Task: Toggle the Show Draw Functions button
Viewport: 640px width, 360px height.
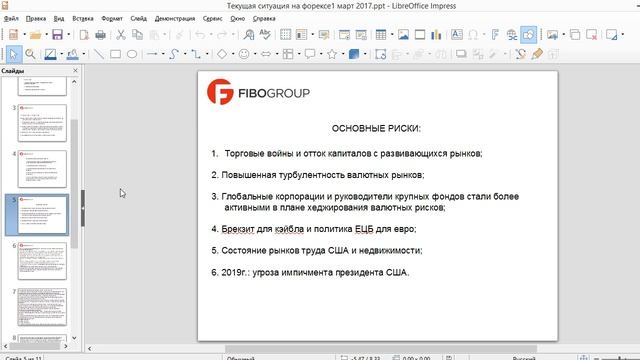Action: tap(528, 35)
